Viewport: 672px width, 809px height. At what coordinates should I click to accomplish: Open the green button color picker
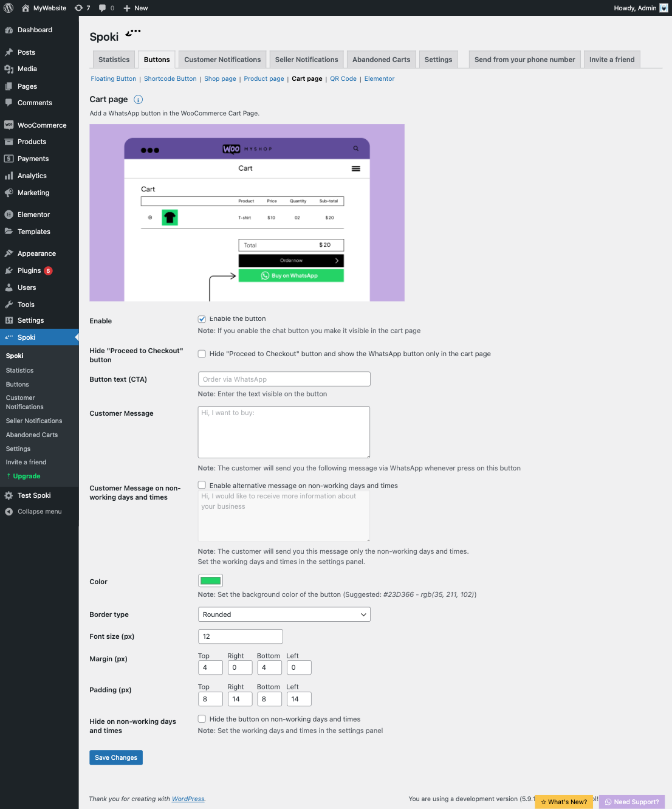(x=210, y=580)
